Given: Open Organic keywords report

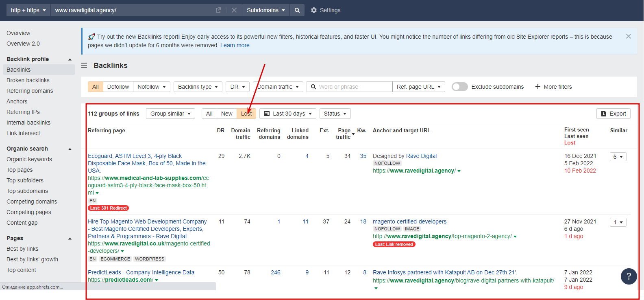Looking at the screenshot, I should 29,159.
